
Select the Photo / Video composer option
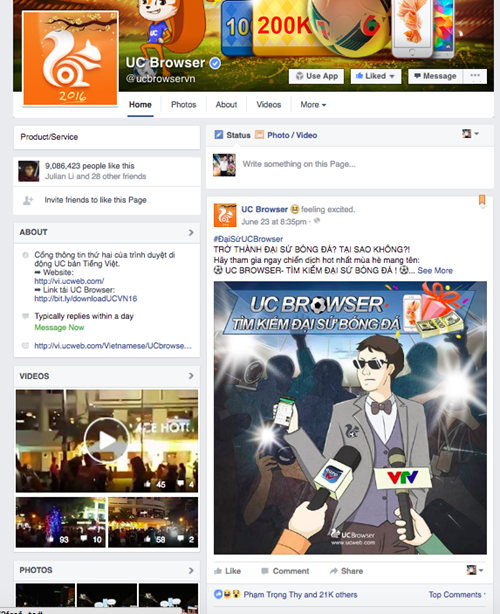coord(286,135)
